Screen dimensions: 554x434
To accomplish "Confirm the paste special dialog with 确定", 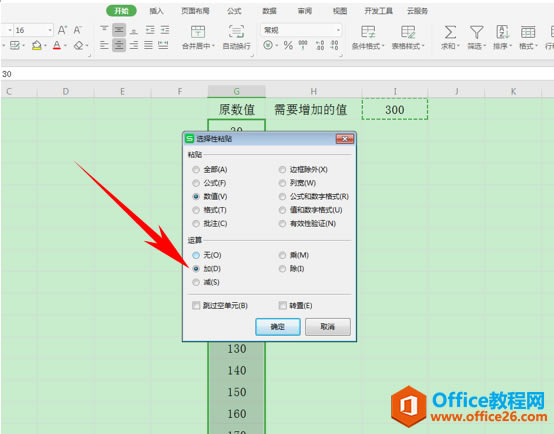I will (278, 327).
